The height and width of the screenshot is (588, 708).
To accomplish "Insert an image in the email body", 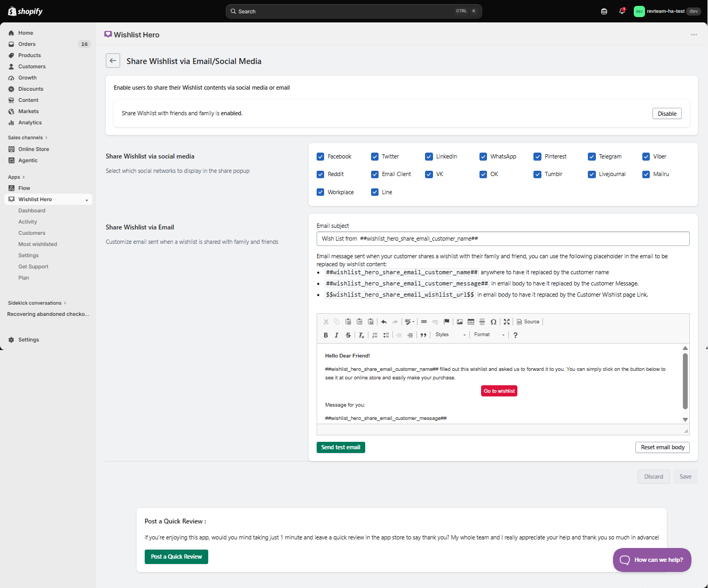I will click(x=460, y=322).
